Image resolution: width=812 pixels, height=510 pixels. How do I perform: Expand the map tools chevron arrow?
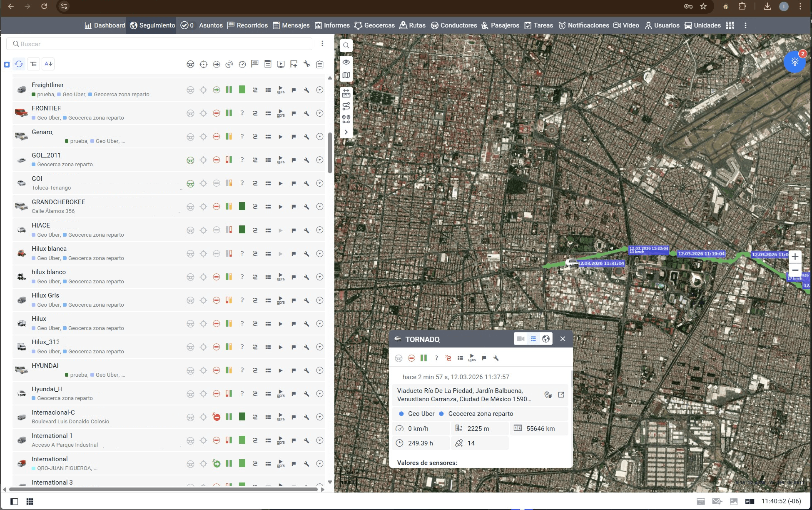[x=346, y=132]
